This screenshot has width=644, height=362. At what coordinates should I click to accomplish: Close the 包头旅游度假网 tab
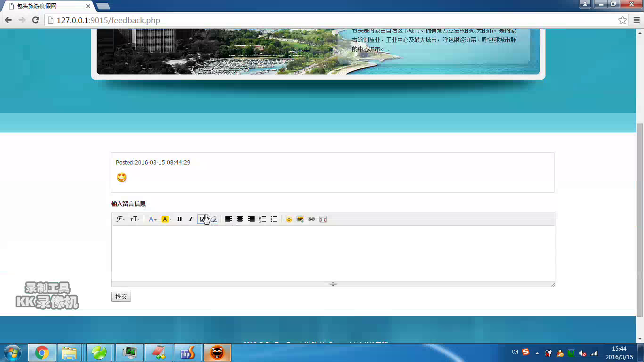88,6
